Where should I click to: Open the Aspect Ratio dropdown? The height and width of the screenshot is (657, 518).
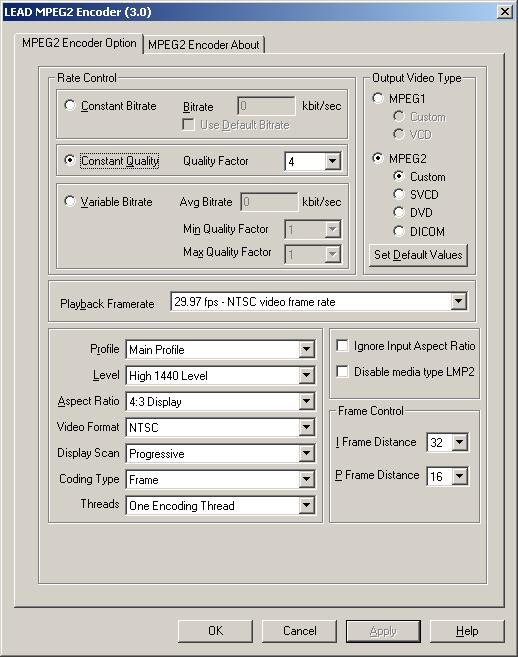tap(306, 401)
